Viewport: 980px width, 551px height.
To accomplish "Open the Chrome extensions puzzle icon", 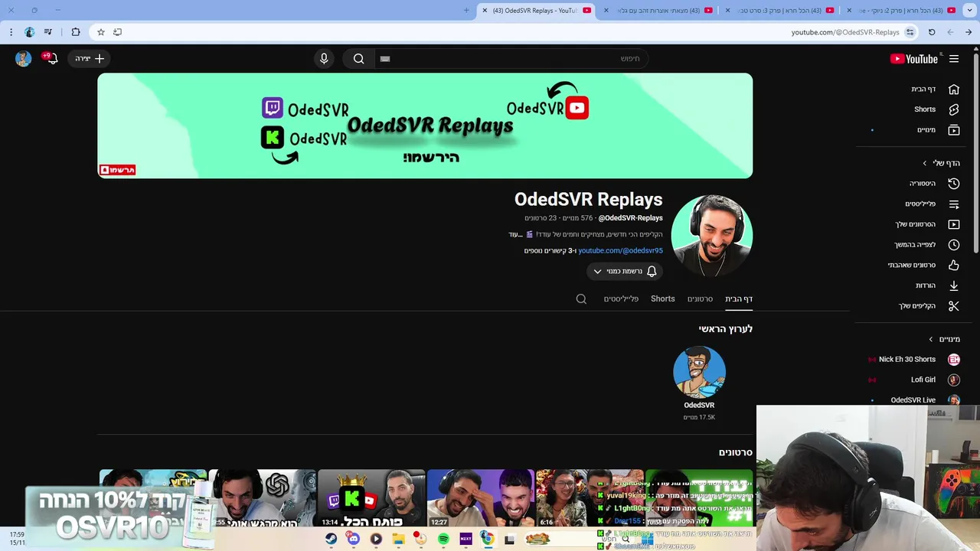I will coord(75,32).
